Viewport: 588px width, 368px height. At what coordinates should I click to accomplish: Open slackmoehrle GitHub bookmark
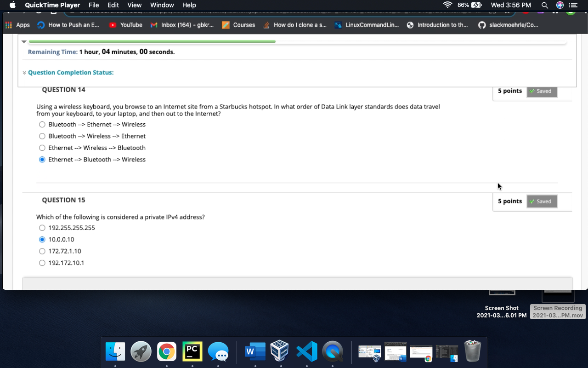(508, 25)
